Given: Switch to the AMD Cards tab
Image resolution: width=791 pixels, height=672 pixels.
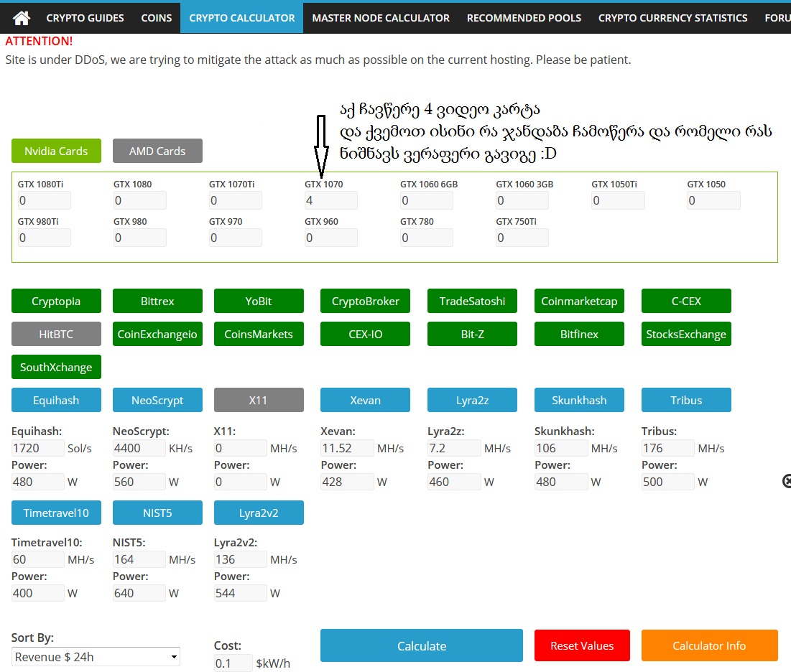Looking at the screenshot, I should pyautogui.click(x=157, y=151).
